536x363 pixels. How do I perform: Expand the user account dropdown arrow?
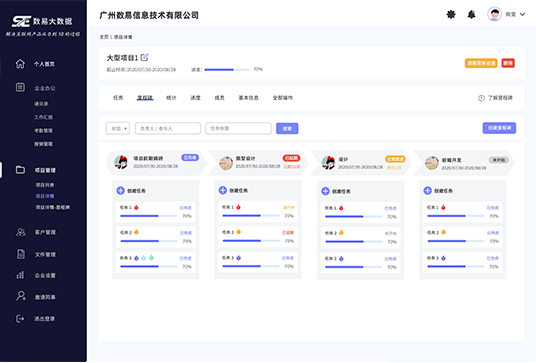click(522, 14)
